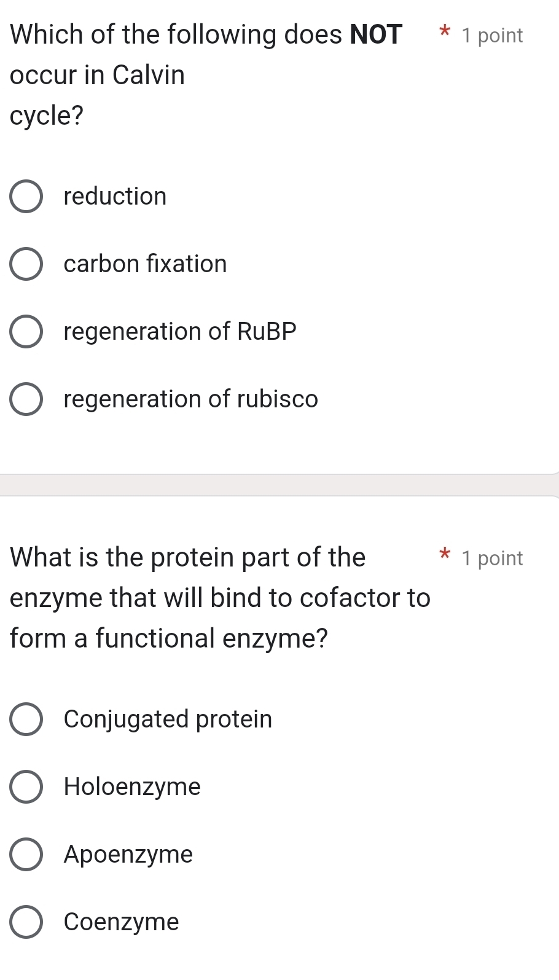559x980 pixels.
Task: Select "regeneration of rubisco" answer
Action: [26, 399]
